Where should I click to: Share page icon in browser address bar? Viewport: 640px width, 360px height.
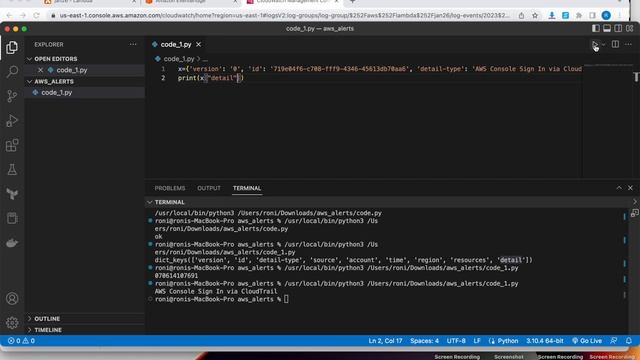521,16
